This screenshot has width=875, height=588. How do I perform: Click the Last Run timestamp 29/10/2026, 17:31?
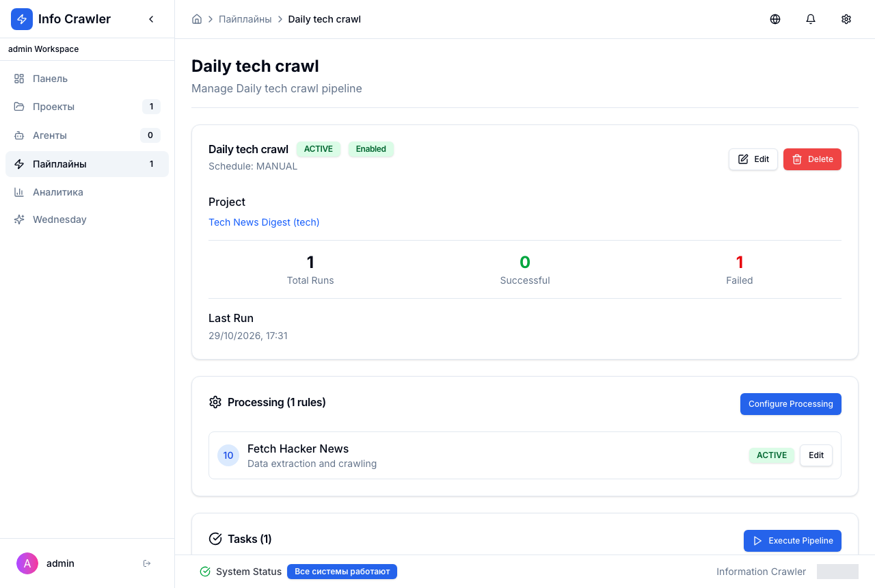pyautogui.click(x=248, y=336)
